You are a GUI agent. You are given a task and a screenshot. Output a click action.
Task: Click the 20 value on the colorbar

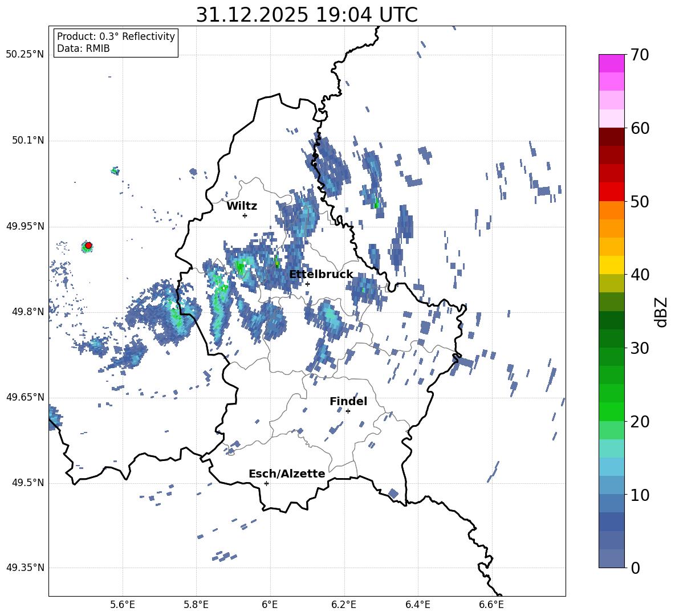[x=640, y=421]
